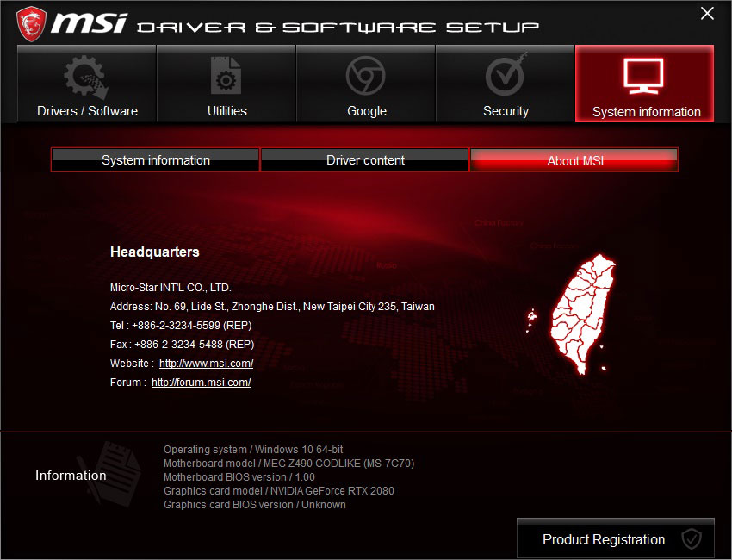The width and height of the screenshot is (732, 560).
Task: Select the About MSI sub-tab
Action: click(x=574, y=160)
